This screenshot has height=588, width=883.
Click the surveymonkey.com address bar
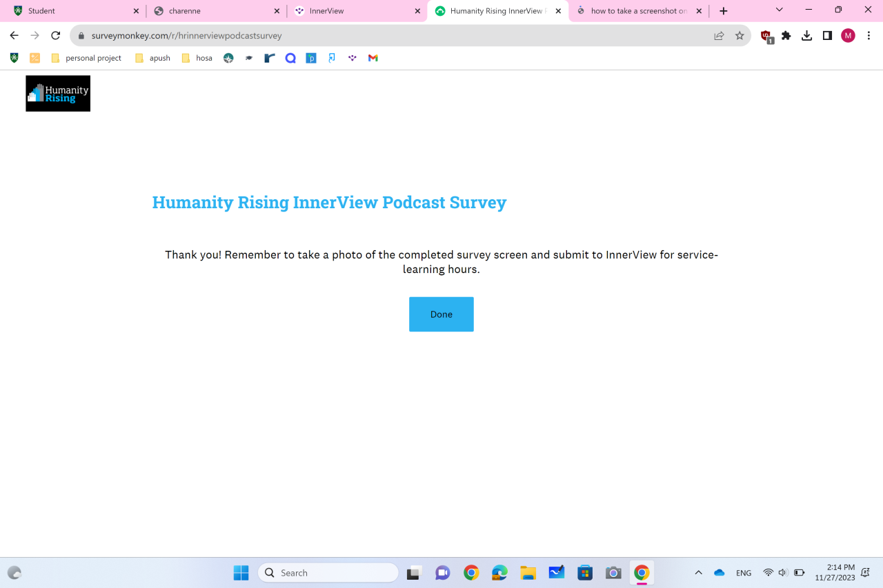click(410, 36)
